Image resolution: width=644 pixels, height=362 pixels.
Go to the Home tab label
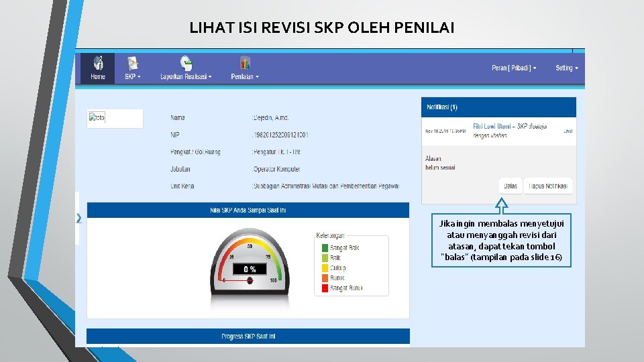pyautogui.click(x=98, y=76)
